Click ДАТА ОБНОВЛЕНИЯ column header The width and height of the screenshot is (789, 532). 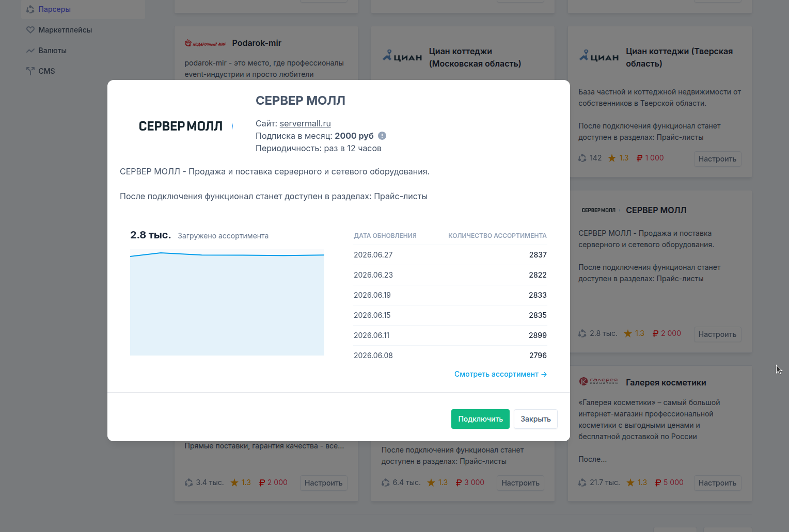(385, 236)
